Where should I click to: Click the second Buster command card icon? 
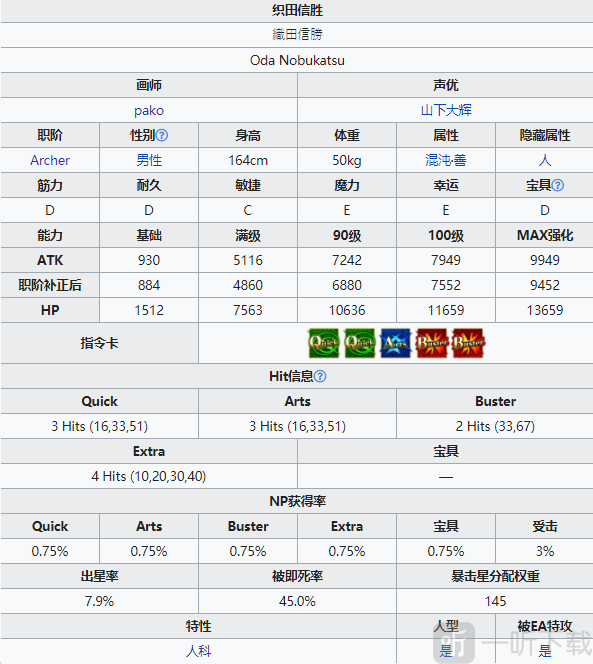click(468, 343)
